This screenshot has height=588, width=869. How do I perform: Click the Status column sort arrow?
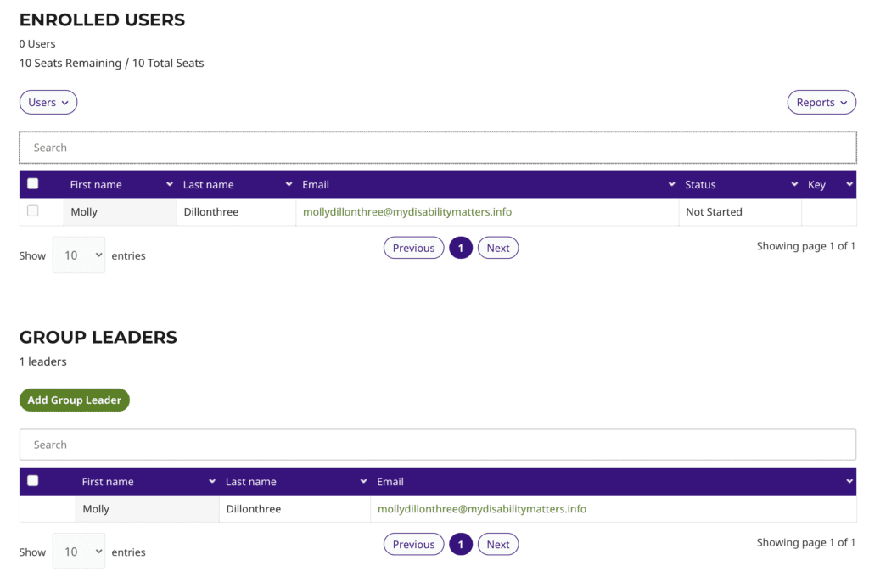point(794,185)
